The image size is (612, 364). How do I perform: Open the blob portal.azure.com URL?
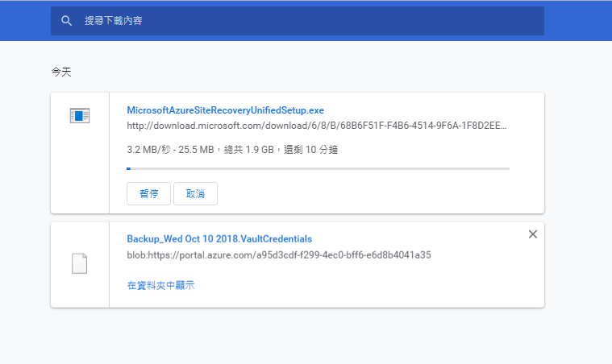click(x=279, y=255)
